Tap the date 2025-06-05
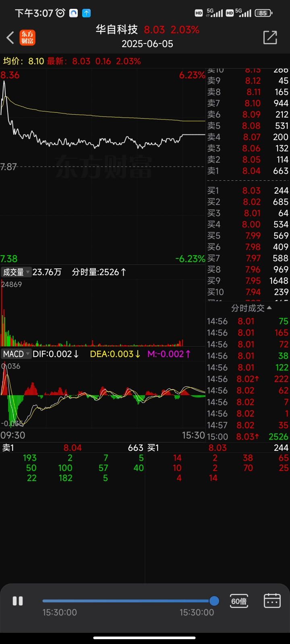Viewport: 290px width, 644px height. (147, 43)
